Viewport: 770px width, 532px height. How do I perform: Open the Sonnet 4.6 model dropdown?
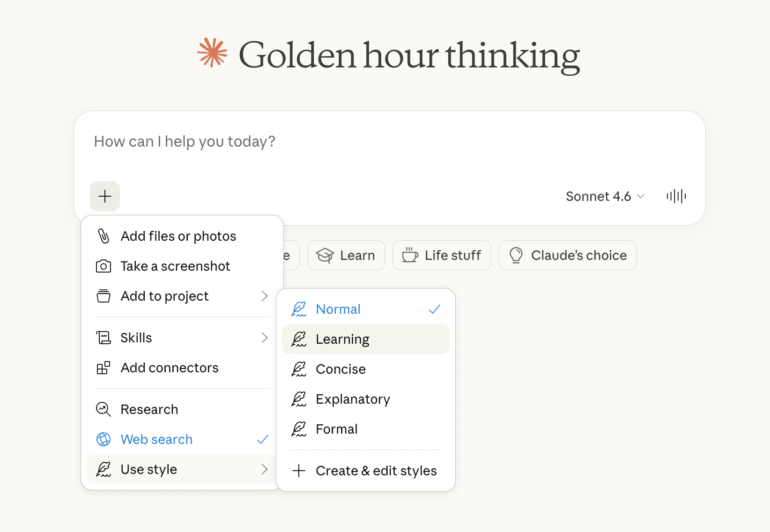click(x=605, y=196)
